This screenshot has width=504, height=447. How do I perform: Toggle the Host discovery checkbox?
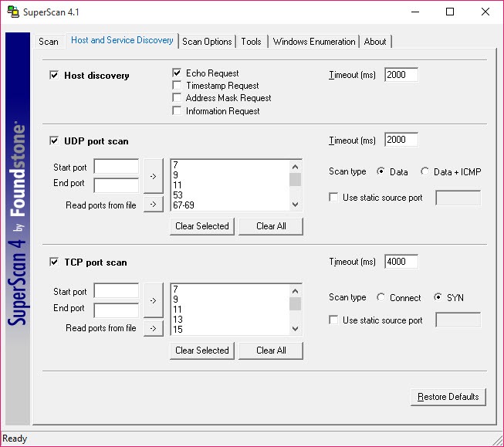54,75
